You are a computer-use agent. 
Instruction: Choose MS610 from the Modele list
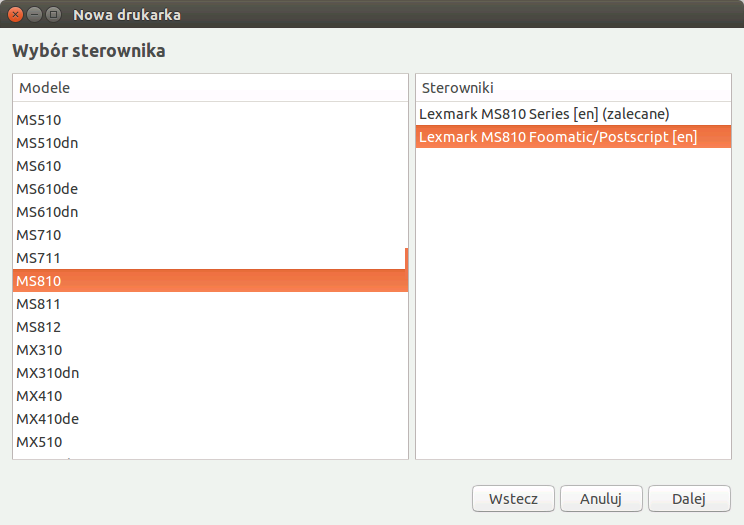210,166
